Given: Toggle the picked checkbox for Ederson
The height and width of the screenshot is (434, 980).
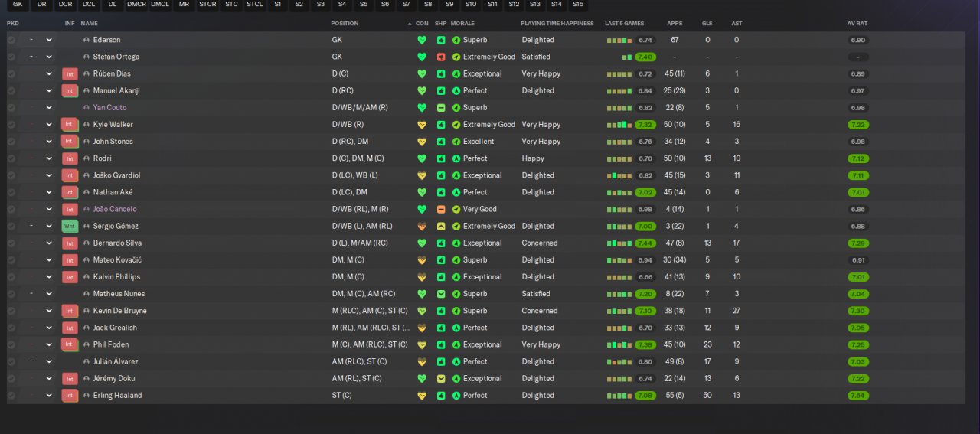Looking at the screenshot, I should (x=11, y=40).
